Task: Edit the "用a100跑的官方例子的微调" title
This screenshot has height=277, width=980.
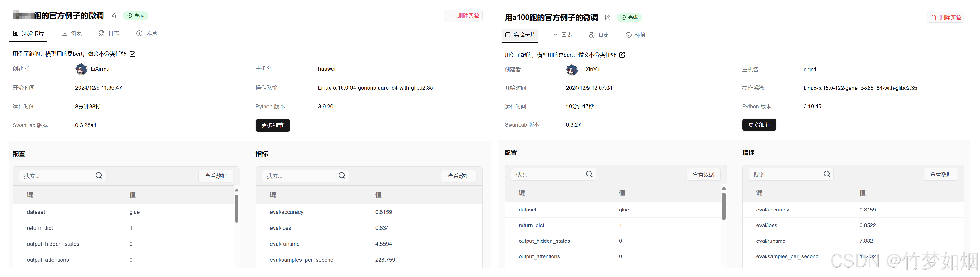Action: [x=607, y=17]
